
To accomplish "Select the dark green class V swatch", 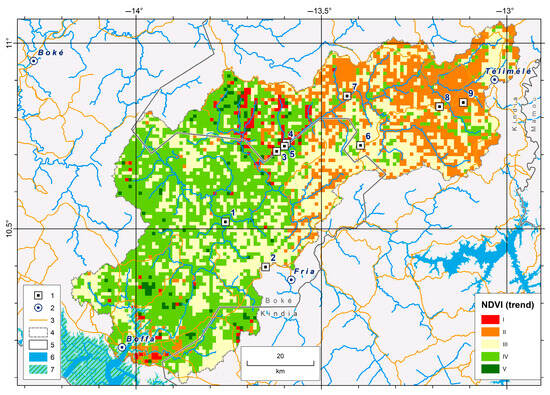I will pos(490,369).
